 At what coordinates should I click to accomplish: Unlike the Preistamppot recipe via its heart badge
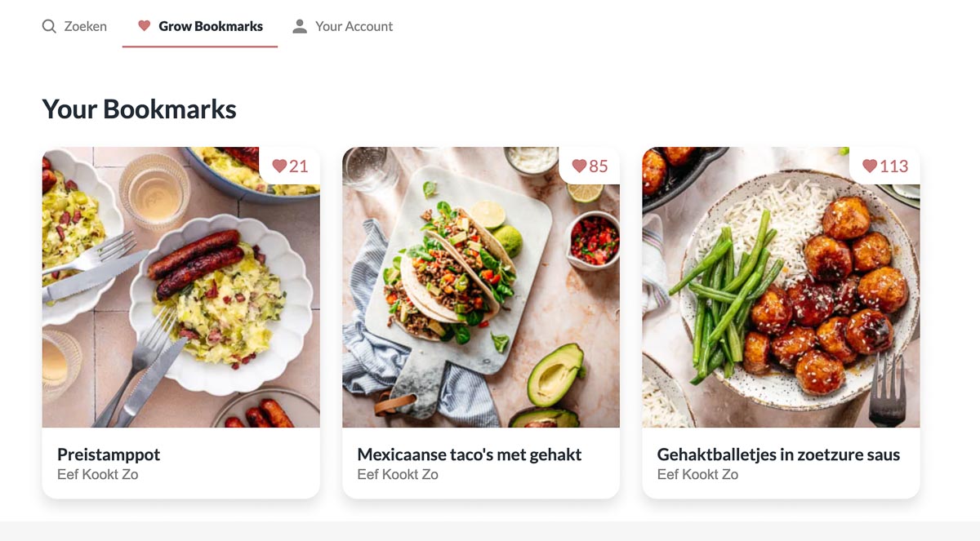(292, 166)
